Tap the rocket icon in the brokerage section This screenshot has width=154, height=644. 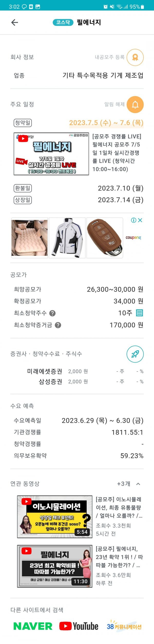[x=135, y=354]
